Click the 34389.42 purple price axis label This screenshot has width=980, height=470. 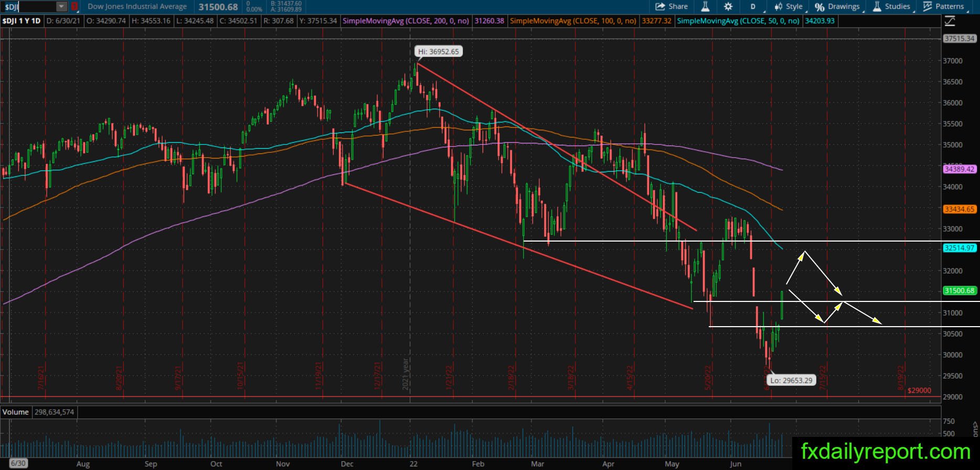coord(960,169)
